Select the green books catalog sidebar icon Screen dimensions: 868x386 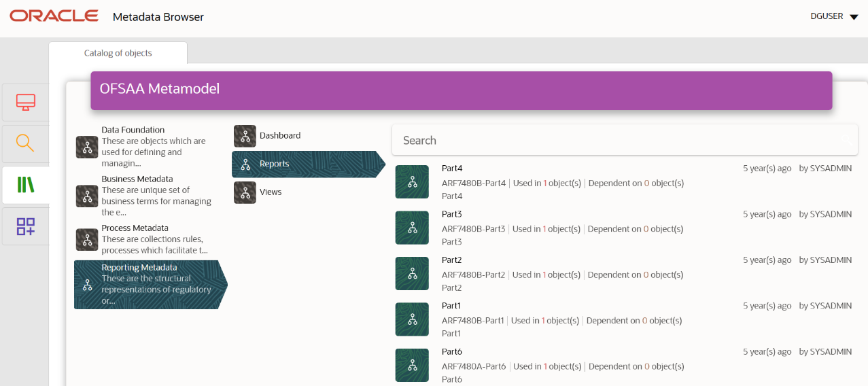(x=25, y=184)
